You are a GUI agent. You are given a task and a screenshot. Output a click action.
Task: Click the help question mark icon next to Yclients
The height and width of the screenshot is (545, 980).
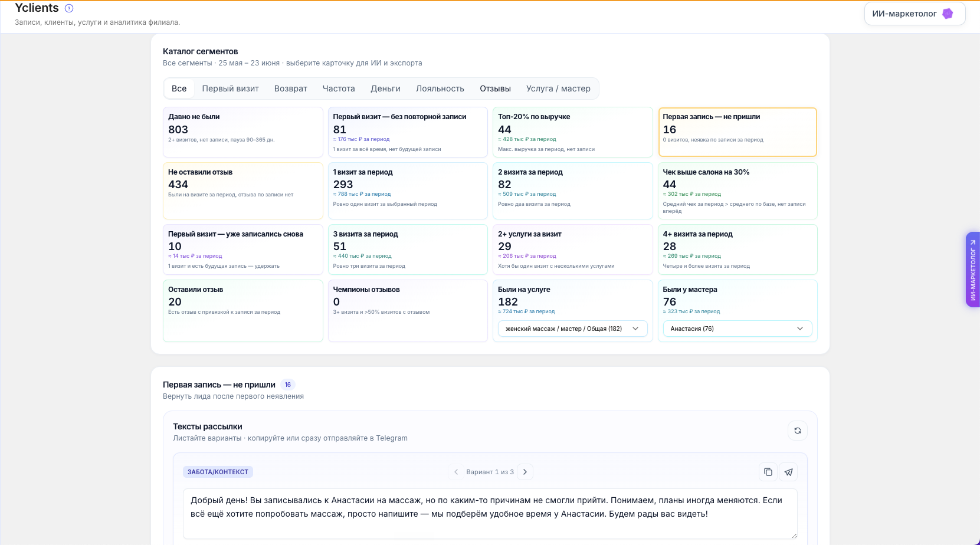pos(69,8)
